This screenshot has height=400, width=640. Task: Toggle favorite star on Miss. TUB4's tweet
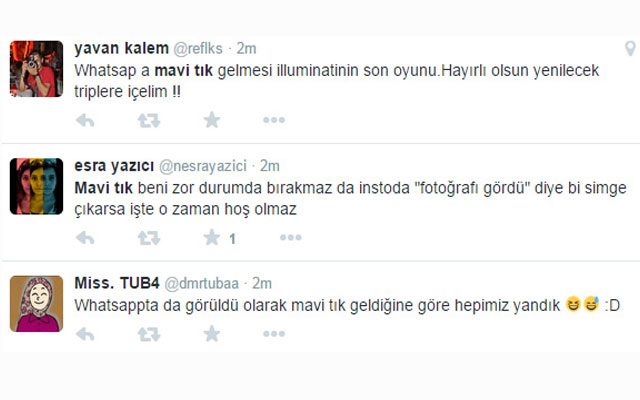pyautogui.click(x=212, y=334)
